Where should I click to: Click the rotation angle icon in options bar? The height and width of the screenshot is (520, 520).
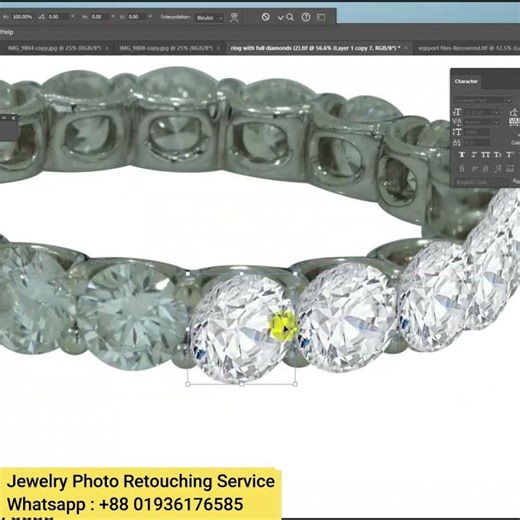pyautogui.click(x=42, y=16)
